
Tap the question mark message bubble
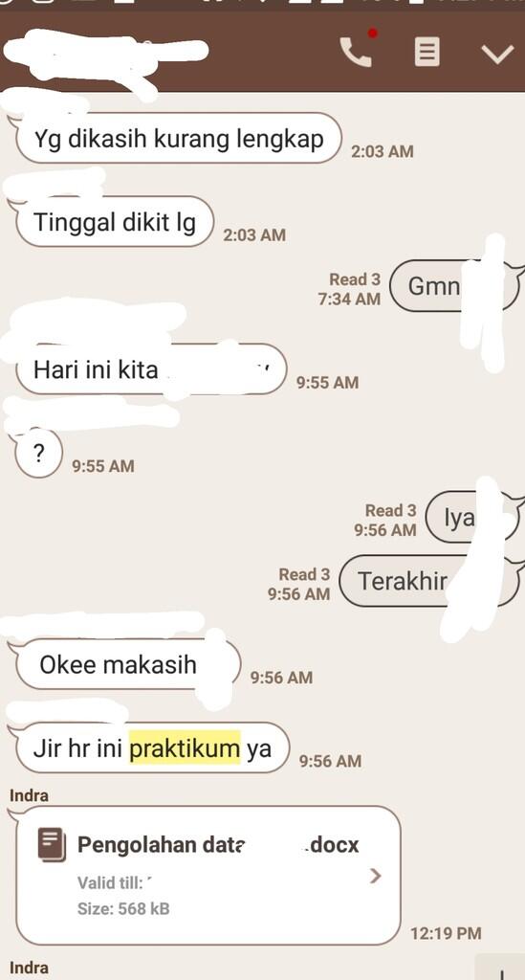(x=38, y=453)
